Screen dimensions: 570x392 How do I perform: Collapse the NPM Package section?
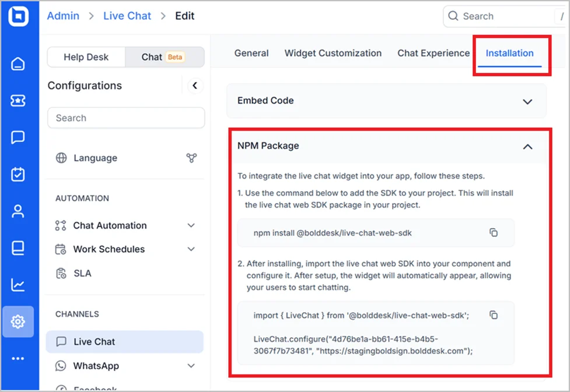coord(527,147)
